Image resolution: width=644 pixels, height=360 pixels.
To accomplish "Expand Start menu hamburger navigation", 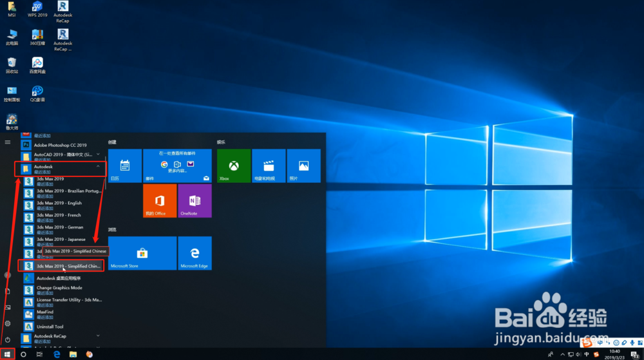I will click(x=7, y=142).
